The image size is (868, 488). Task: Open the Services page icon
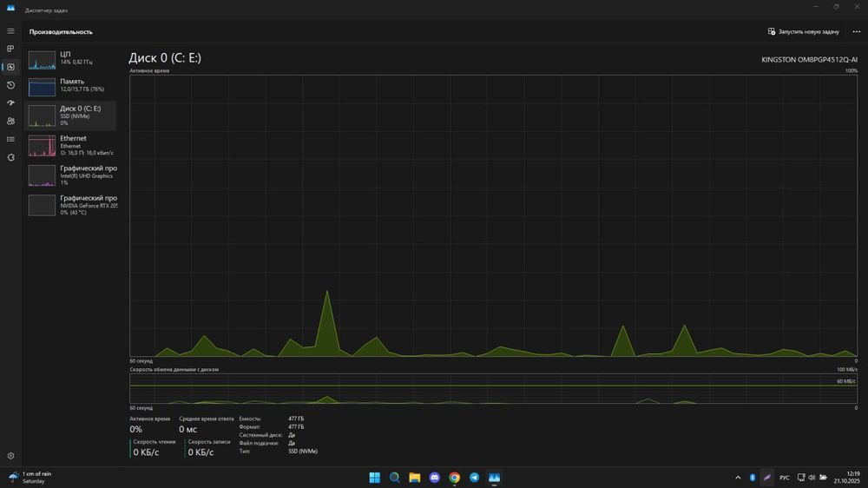pyautogui.click(x=10, y=157)
